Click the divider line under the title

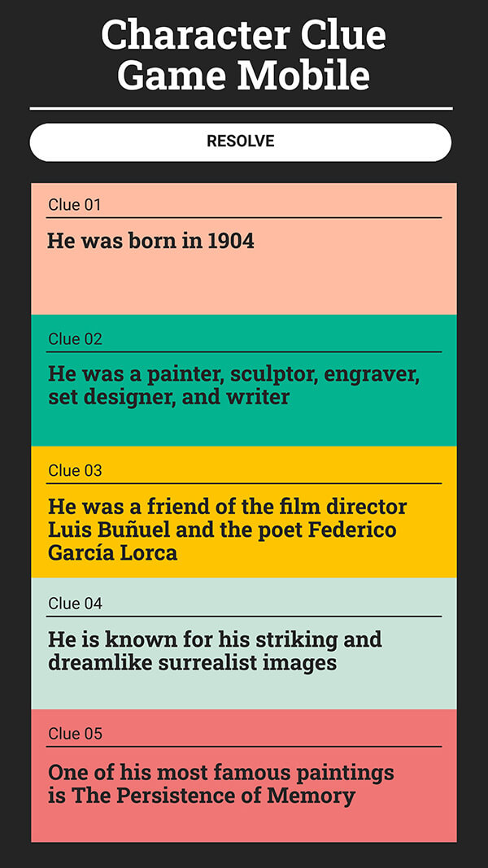point(244,107)
